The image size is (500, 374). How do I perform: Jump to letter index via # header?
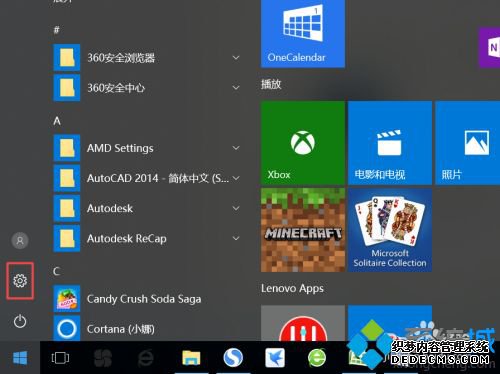(x=57, y=30)
